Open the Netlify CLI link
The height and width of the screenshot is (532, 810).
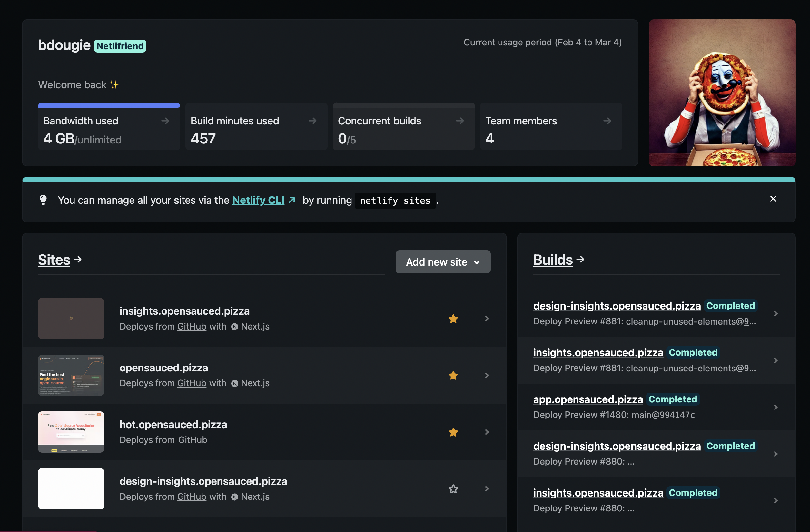click(x=258, y=200)
